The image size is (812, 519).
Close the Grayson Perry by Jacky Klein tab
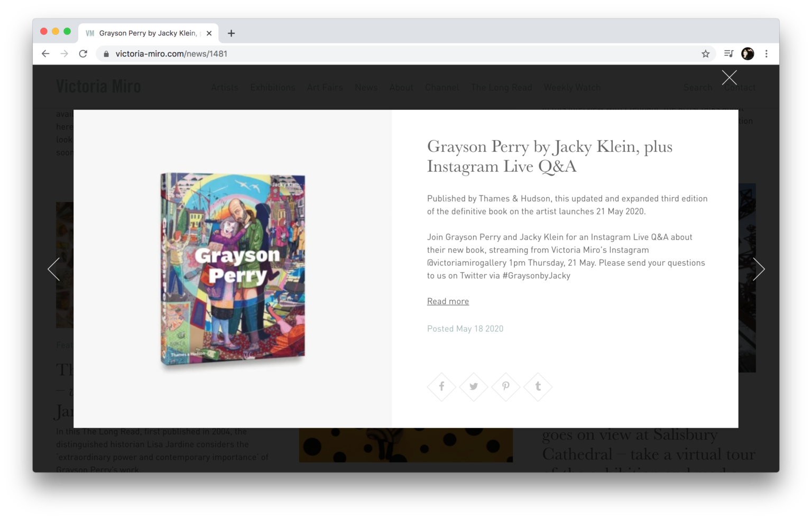pyautogui.click(x=209, y=33)
